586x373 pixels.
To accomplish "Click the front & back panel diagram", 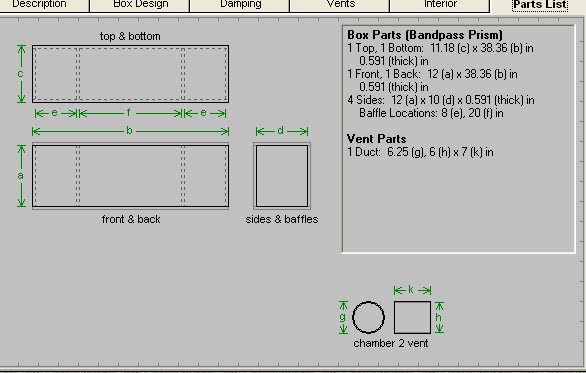I will tap(130, 176).
